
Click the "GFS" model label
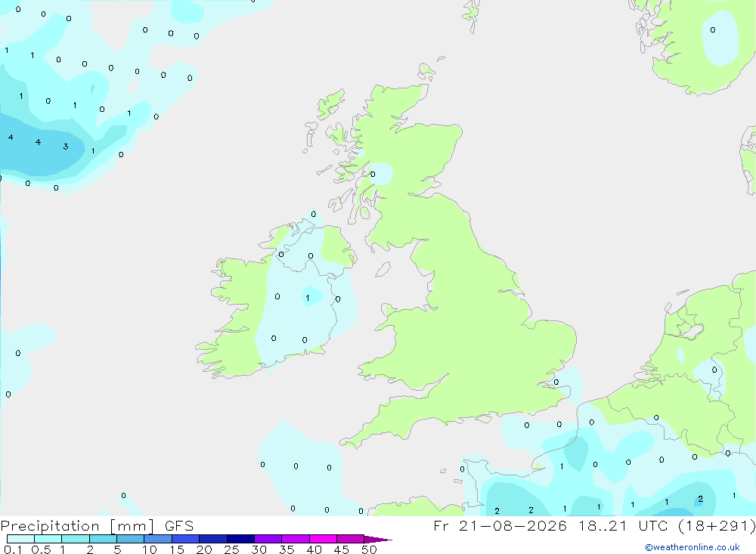pos(179,525)
